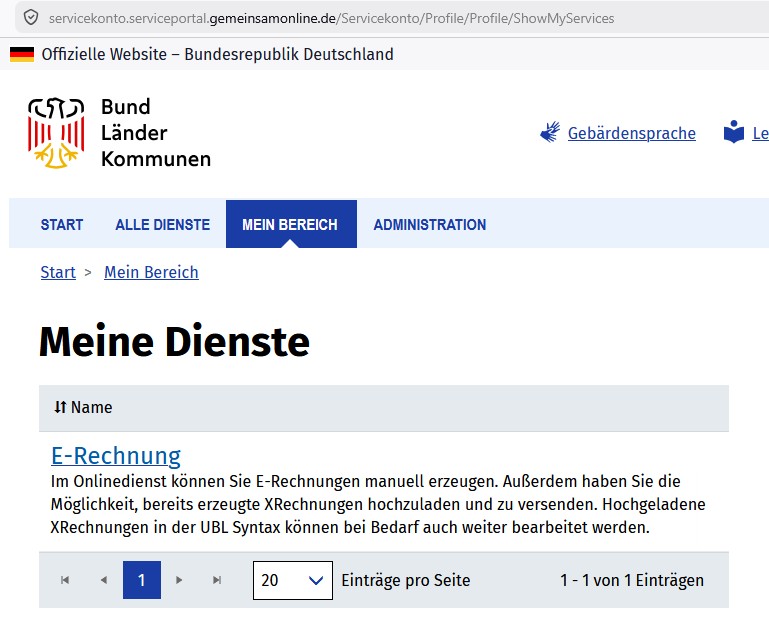
Task: Click the '1 - 1 von 1 Einträgen' text
Action: click(632, 580)
